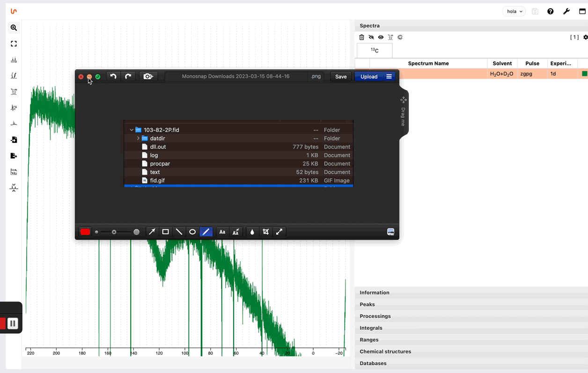588x373 pixels.
Task: Select the integral tool
Action: tap(14, 76)
